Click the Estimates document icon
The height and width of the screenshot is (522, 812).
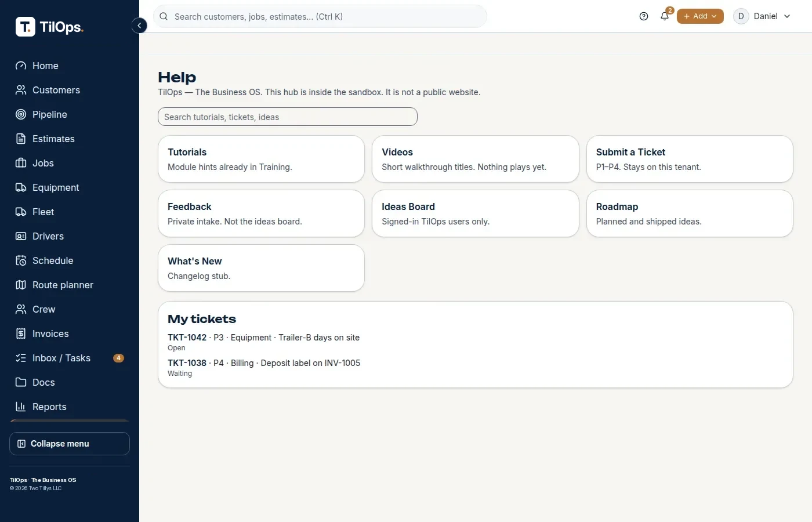(x=21, y=139)
